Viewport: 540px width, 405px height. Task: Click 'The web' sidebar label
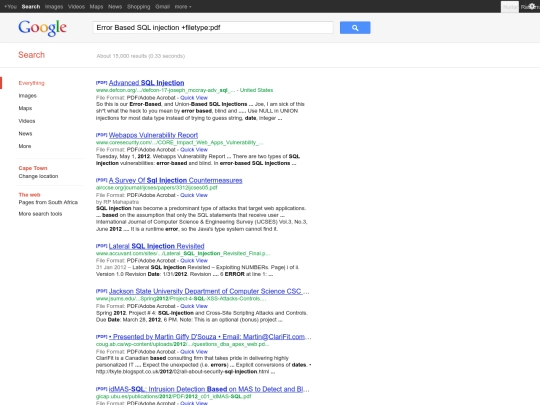[29, 195]
